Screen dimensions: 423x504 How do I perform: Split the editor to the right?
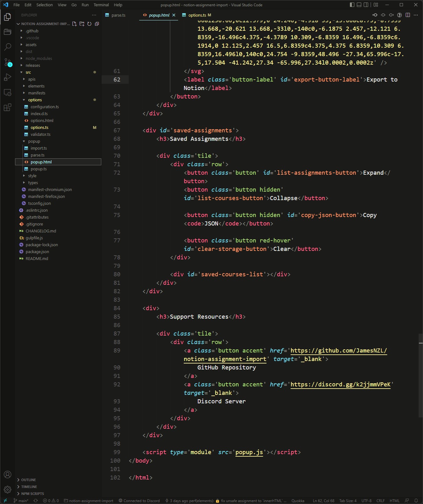tap(408, 15)
